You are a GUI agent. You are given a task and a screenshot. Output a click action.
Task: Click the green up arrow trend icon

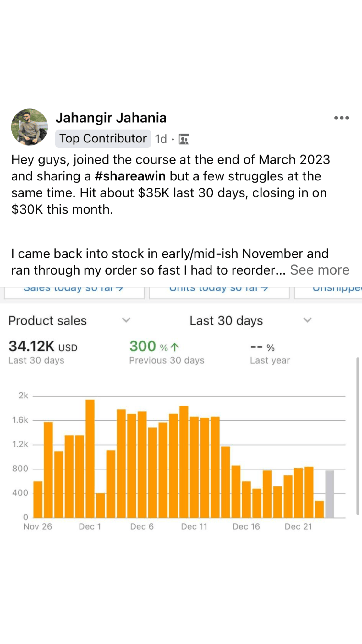coord(175,347)
